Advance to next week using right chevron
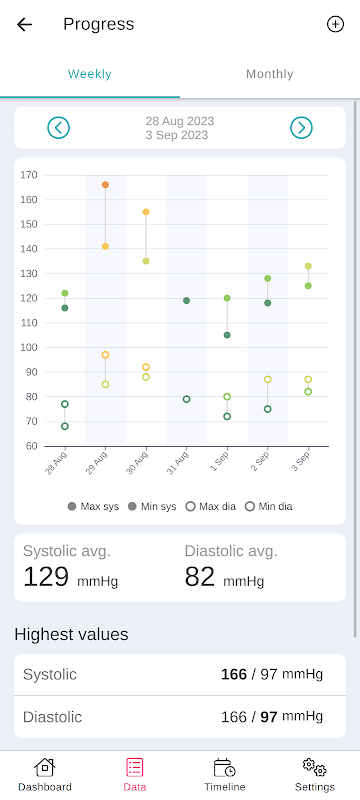Image resolution: width=360 pixels, height=800 pixels. click(x=301, y=128)
